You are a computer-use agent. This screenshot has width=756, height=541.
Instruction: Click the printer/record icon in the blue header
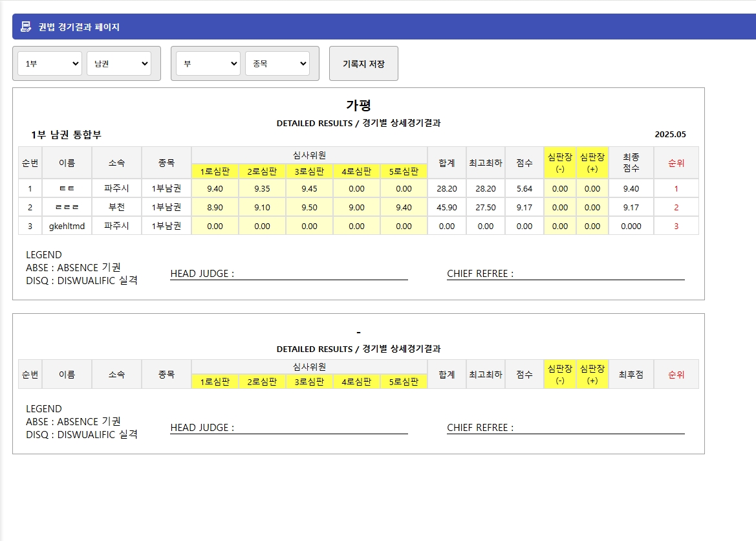pyautogui.click(x=26, y=27)
